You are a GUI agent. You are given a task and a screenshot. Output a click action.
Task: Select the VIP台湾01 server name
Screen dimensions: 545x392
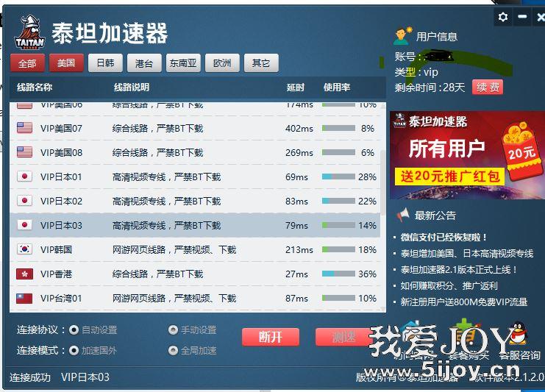click(61, 298)
